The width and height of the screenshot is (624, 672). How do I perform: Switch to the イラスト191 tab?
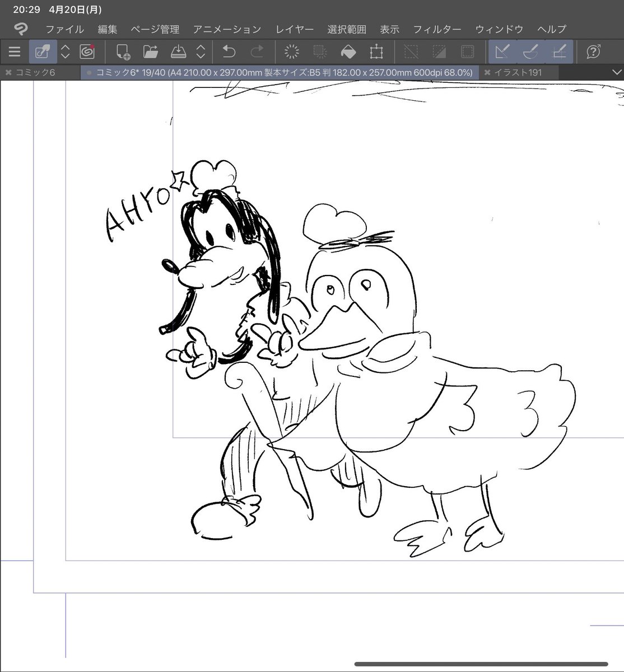[518, 72]
